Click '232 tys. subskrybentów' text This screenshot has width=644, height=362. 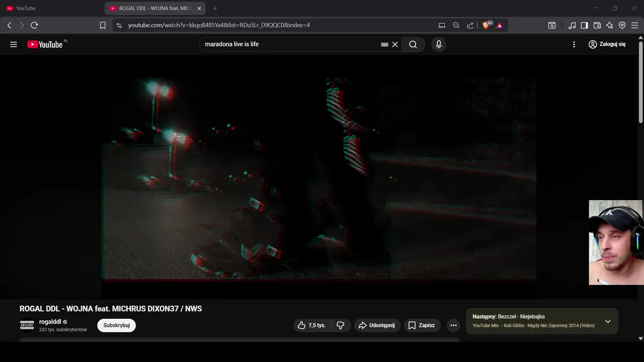tap(63, 330)
